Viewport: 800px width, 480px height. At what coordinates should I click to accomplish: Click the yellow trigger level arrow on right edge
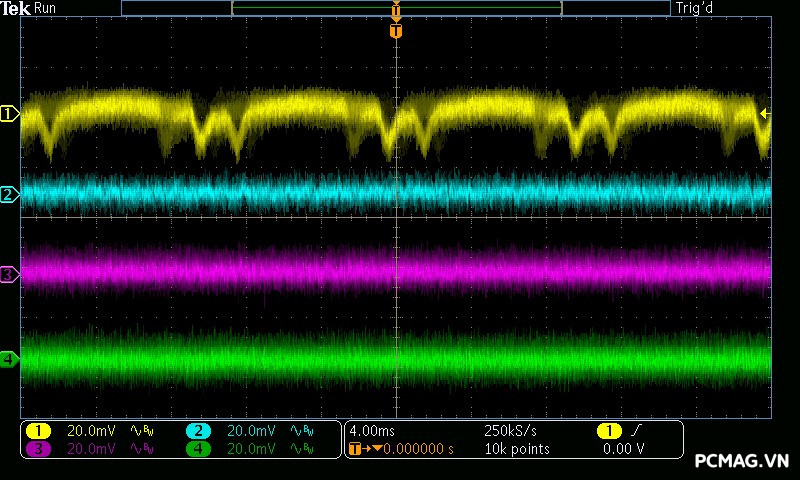[x=765, y=114]
